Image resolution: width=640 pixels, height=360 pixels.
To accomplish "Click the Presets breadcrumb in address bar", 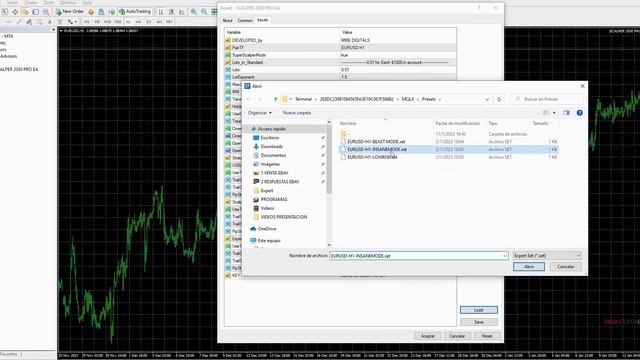I will tap(429, 99).
